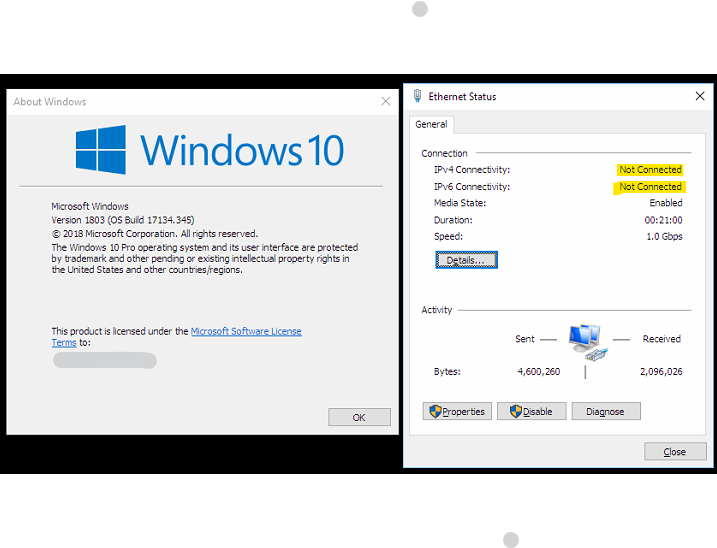Click the Windows 10 logo in About Windows
This screenshot has height=548, width=717.
[x=209, y=150]
